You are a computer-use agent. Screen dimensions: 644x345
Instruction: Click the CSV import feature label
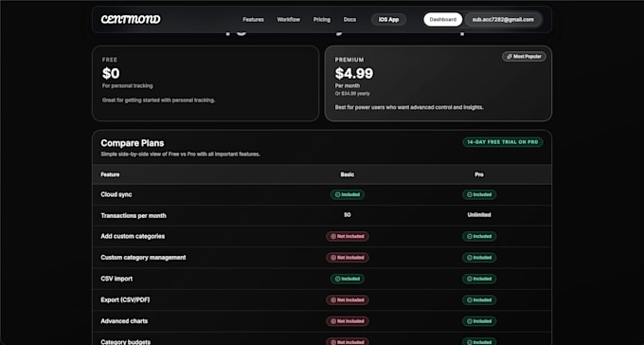pyautogui.click(x=116, y=279)
